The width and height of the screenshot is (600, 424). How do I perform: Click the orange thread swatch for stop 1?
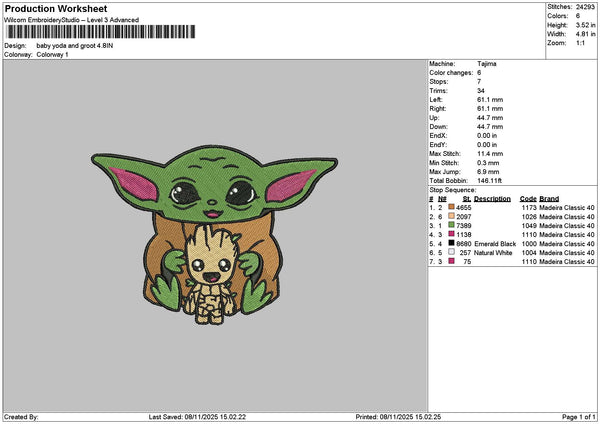pyautogui.click(x=451, y=207)
